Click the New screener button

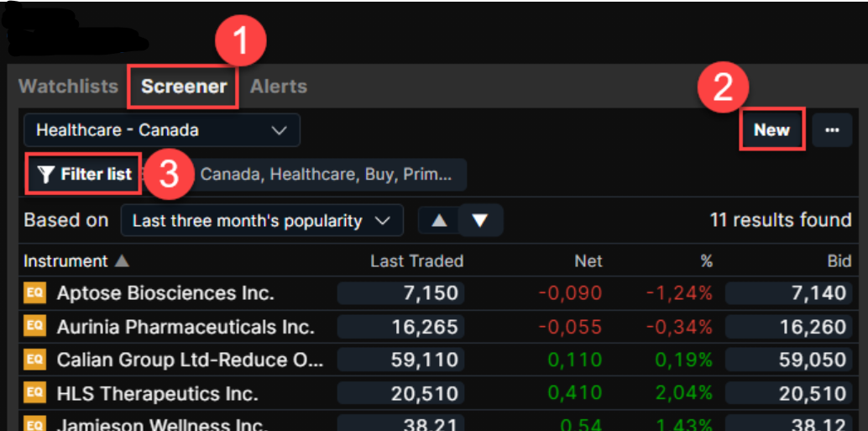coord(771,130)
